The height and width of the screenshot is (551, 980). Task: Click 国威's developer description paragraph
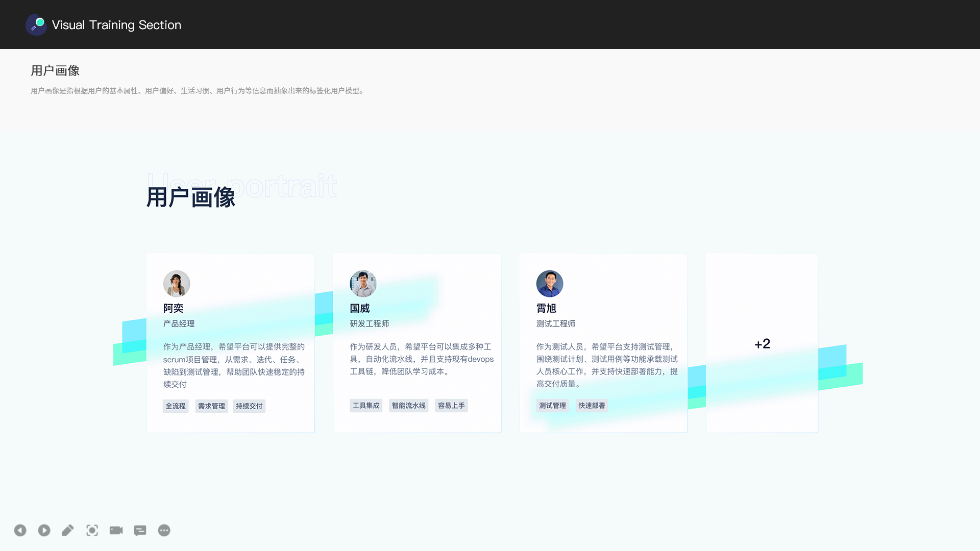[422, 359]
